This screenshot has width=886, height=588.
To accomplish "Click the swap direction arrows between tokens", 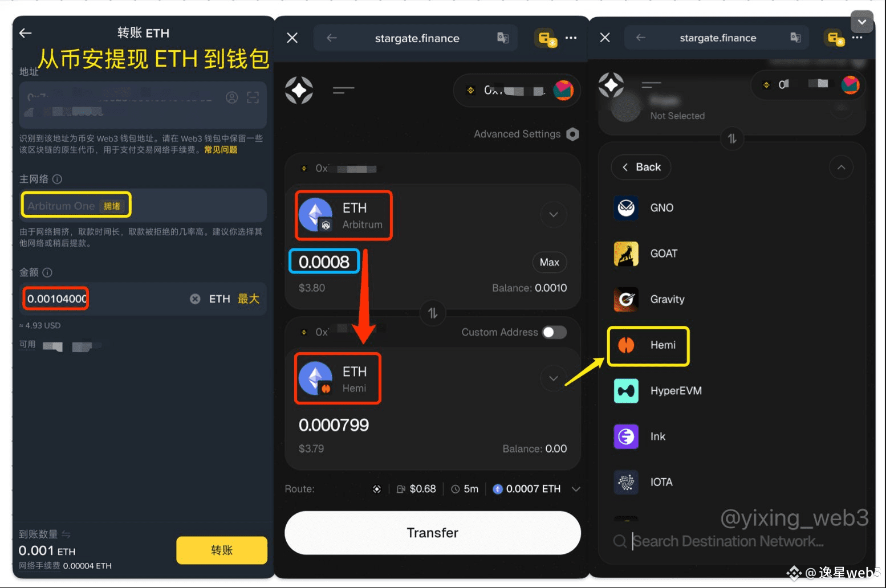I will coord(433,313).
